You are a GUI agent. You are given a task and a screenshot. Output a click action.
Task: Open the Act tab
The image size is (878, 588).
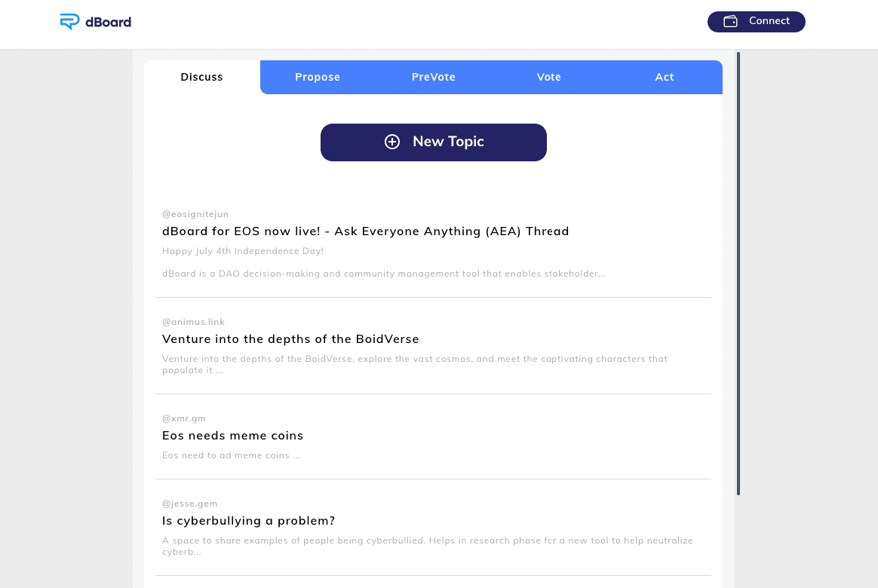(x=664, y=77)
